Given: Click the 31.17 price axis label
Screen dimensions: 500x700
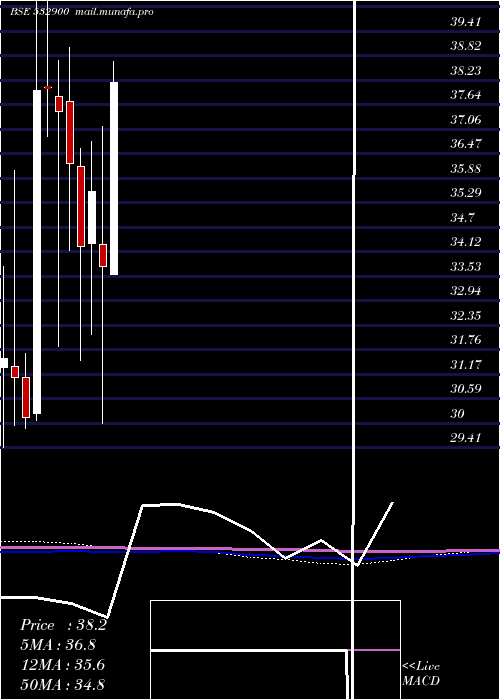Looking at the screenshot, I should pyautogui.click(x=466, y=365).
